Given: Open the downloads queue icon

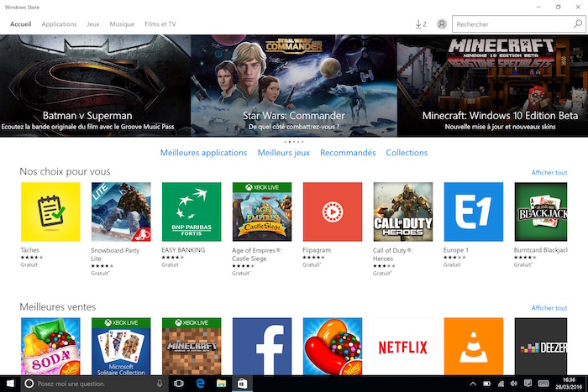Looking at the screenshot, I should point(421,24).
